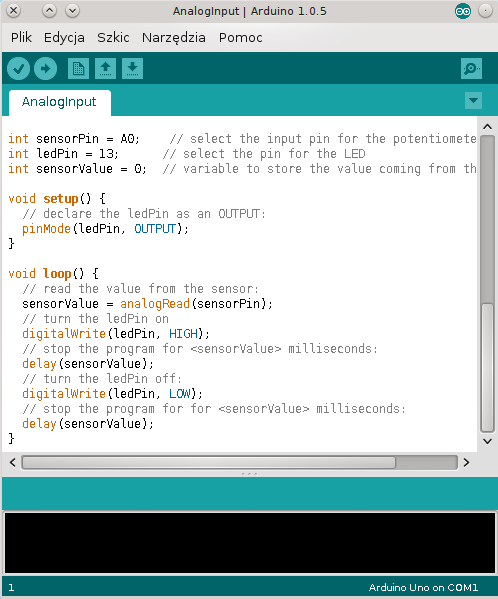Click the "void setup() {" line
Viewport: 498px width, 599px height.
tap(57, 199)
